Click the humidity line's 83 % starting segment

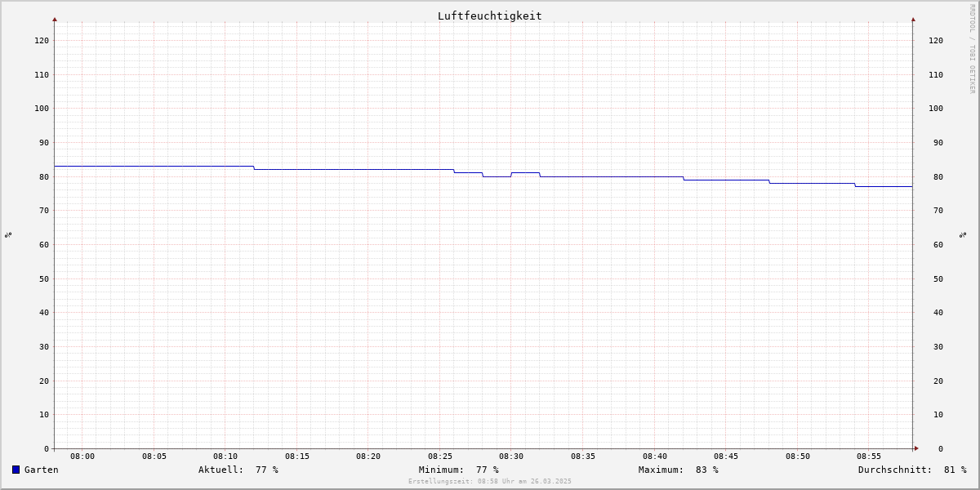click(154, 166)
